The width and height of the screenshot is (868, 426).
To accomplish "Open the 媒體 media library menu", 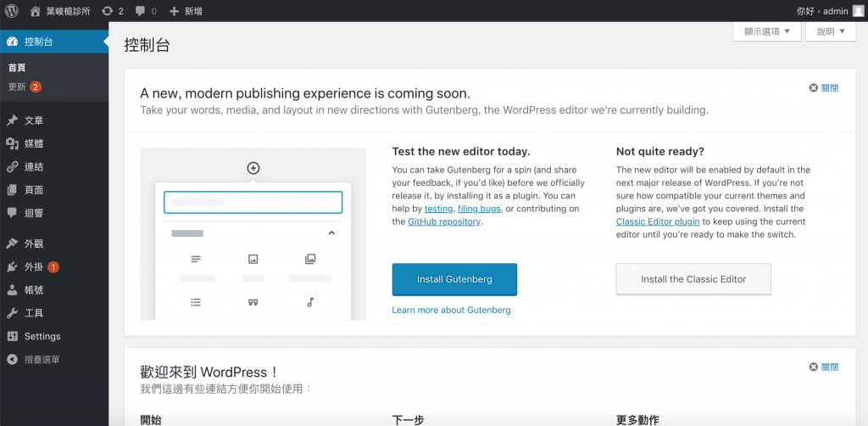I will click(34, 143).
